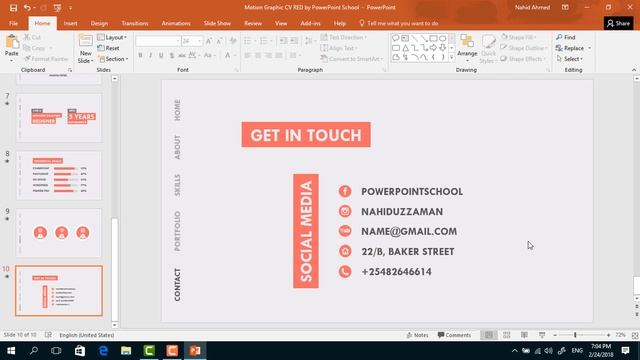Image resolution: width=640 pixels, height=360 pixels.
Task: Click the Share button
Action: pos(618,23)
